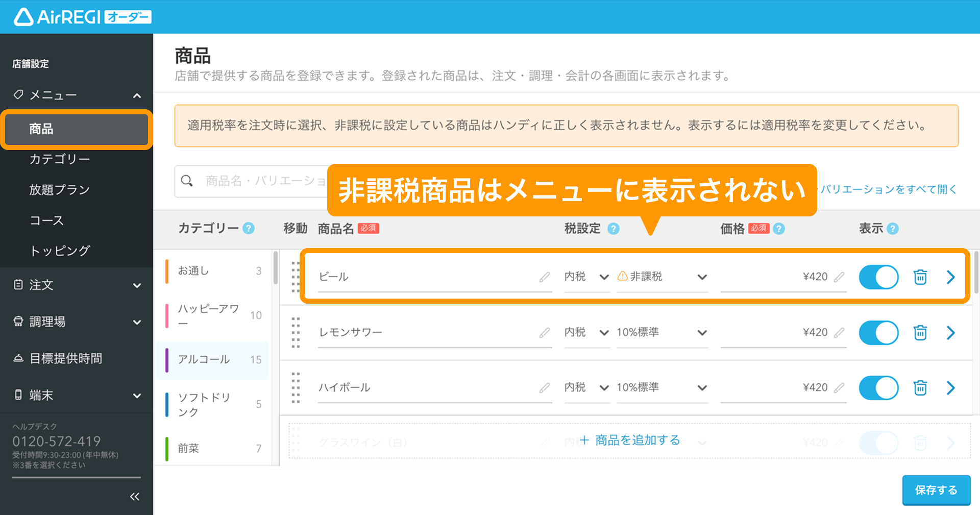
Task: Open 10%標準 dropdown for ハイボール
Action: [x=662, y=388]
